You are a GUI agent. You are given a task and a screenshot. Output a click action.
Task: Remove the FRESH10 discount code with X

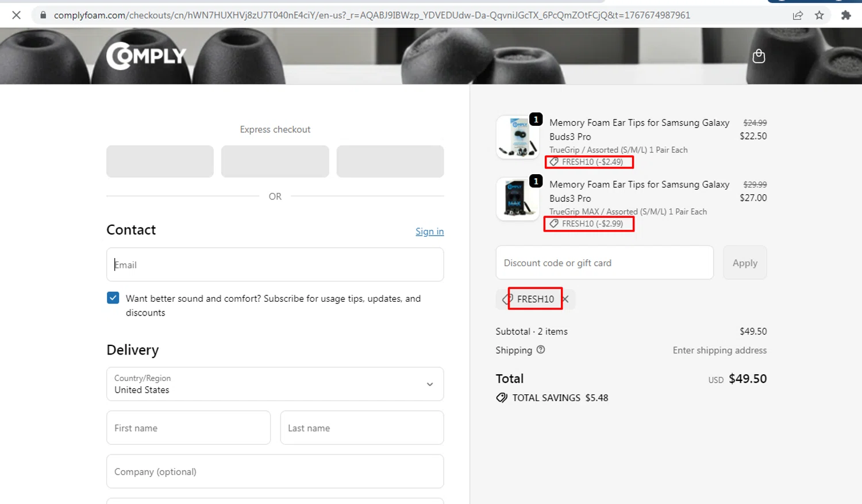tap(565, 299)
